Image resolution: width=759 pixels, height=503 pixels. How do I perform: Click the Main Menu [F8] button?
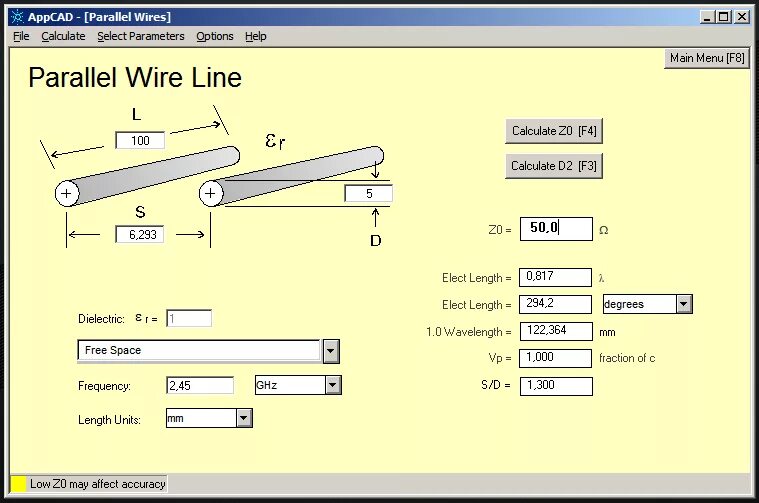pos(707,58)
